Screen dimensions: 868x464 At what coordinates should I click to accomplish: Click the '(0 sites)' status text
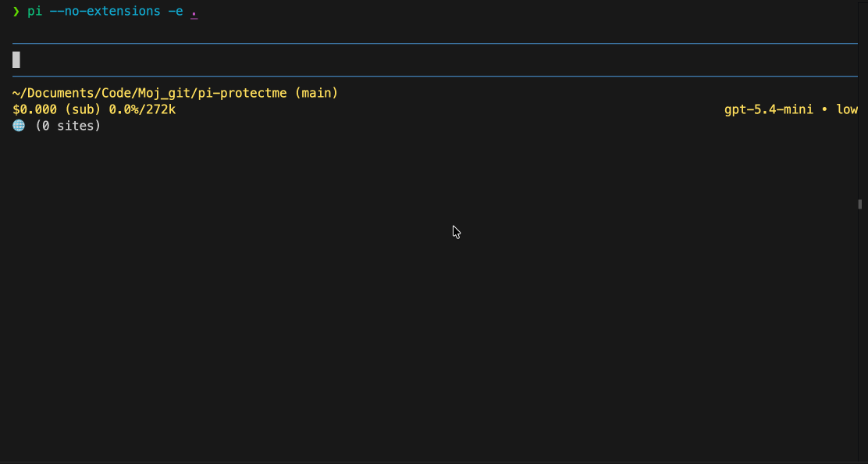[x=68, y=126]
